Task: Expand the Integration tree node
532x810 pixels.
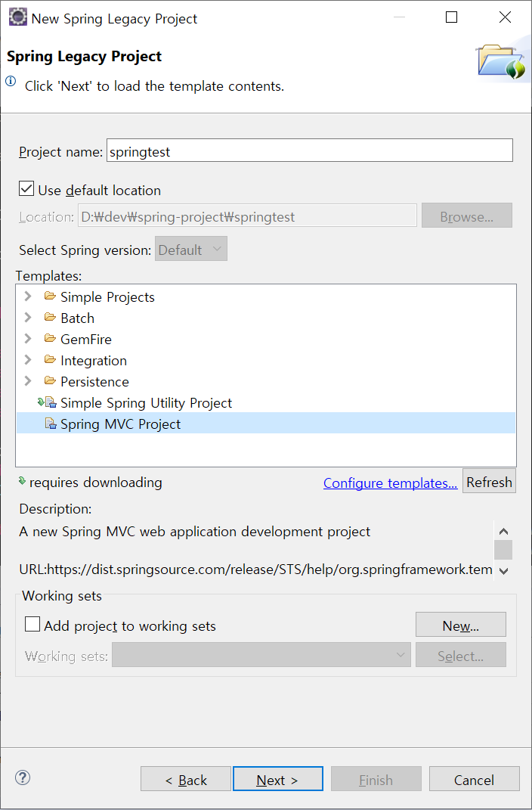Action: click(x=29, y=359)
